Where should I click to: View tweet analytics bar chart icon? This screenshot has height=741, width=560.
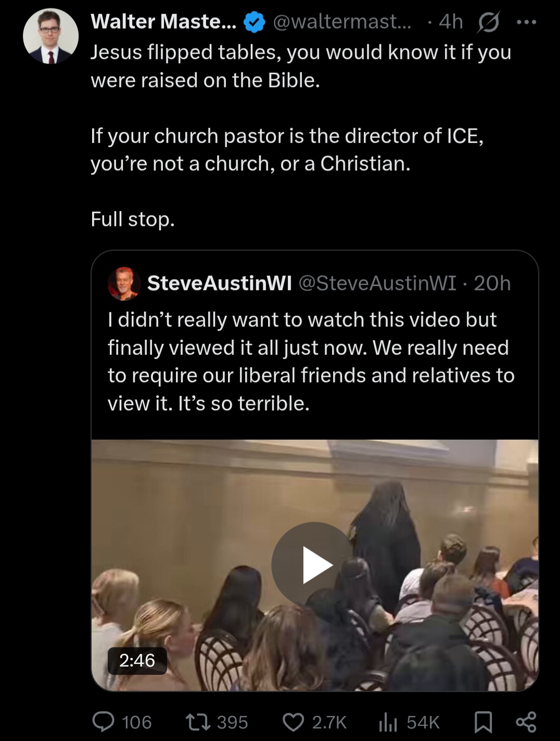pos(388,722)
